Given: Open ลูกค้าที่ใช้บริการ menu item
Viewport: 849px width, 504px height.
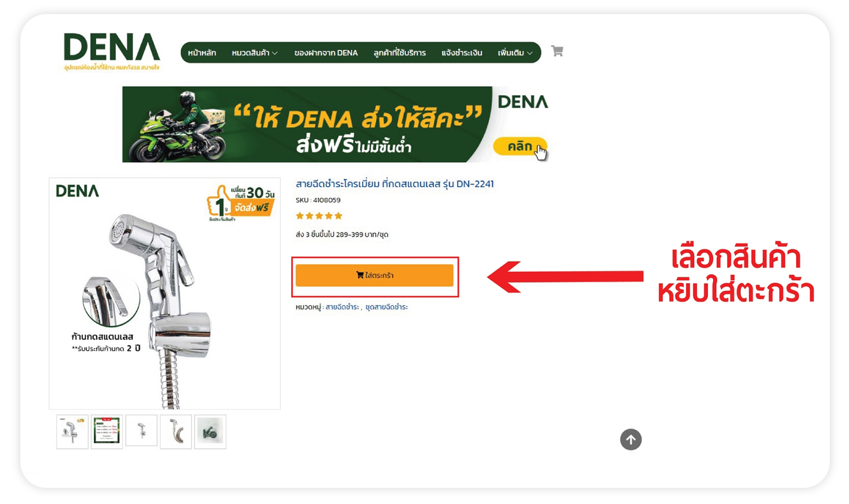Looking at the screenshot, I should [x=400, y=53].
